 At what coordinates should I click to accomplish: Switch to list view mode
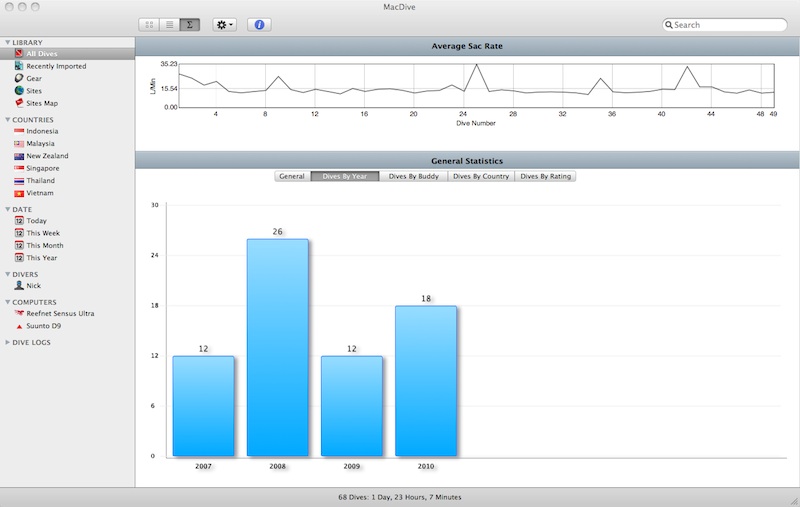(169, 24)
